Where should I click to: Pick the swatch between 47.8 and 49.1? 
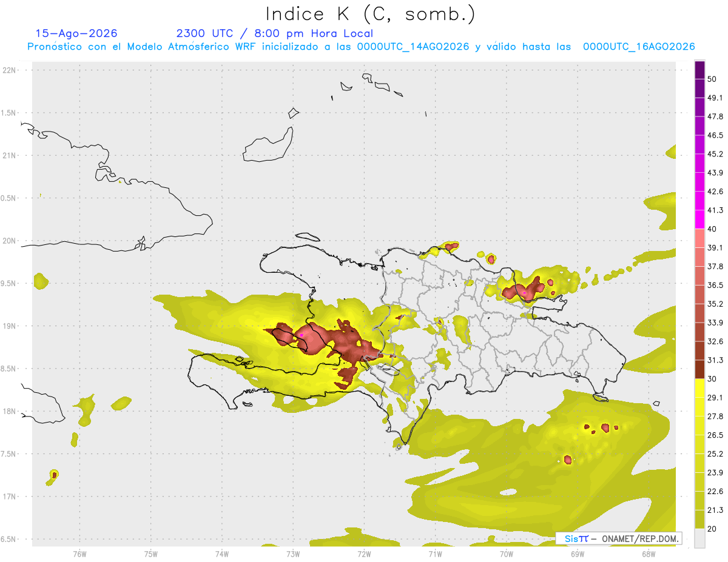point(699,107)
